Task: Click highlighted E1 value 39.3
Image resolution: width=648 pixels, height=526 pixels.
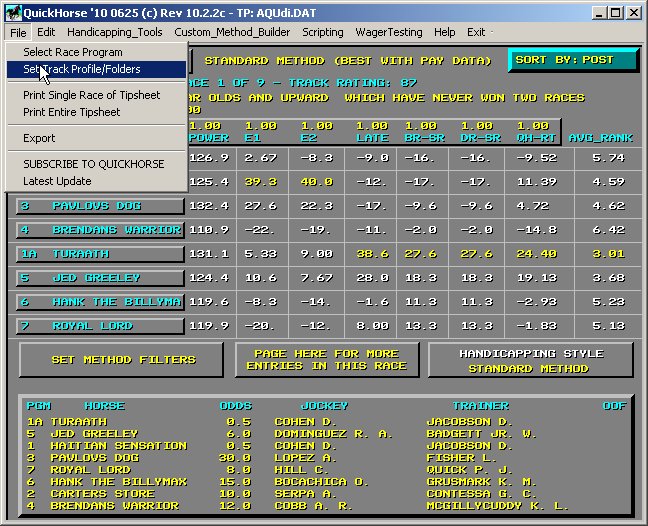Action: tap(260, 182)
